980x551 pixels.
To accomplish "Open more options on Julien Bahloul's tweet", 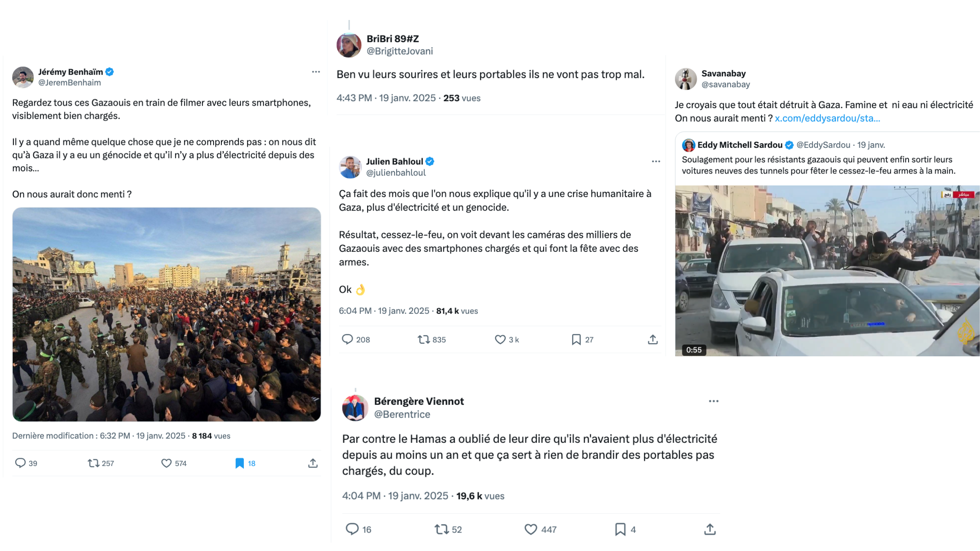I will 656,162.
